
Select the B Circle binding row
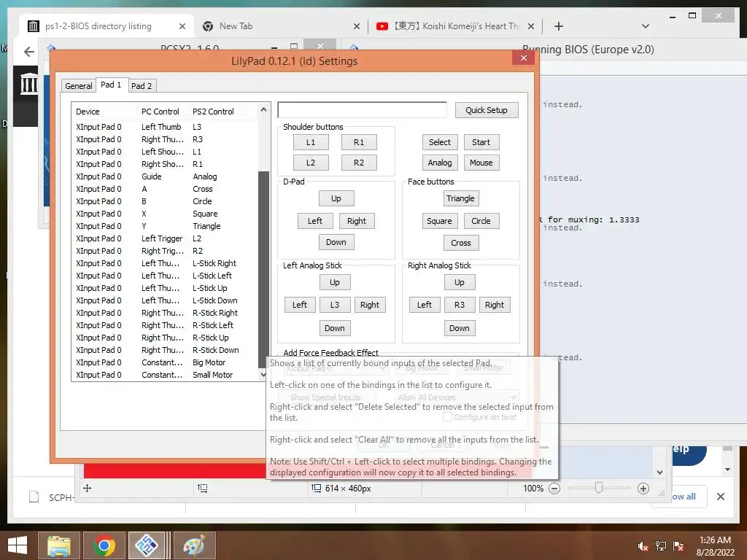pos(165,201)
